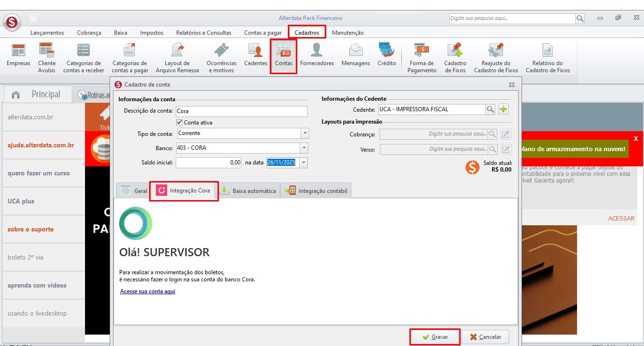Open Ocorrências e motivos
The height and width of the screenshot is (346, 644).
pos(221,58)
